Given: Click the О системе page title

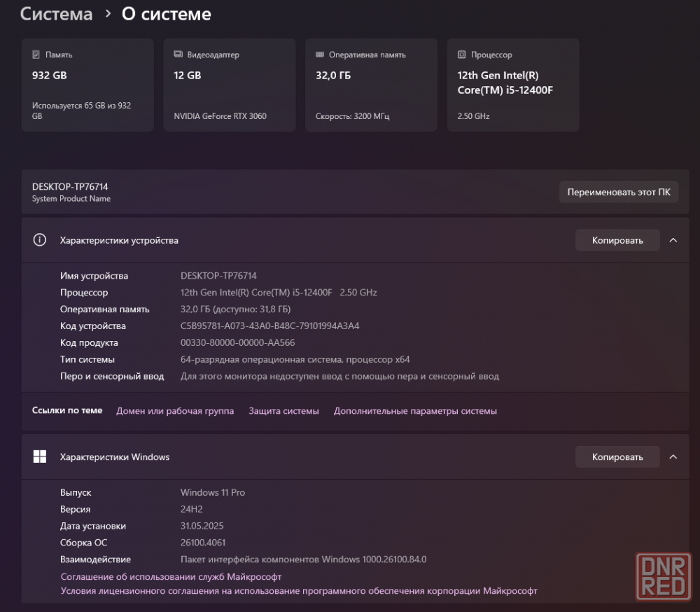Looking at the screenshot, I should point(166,14).
